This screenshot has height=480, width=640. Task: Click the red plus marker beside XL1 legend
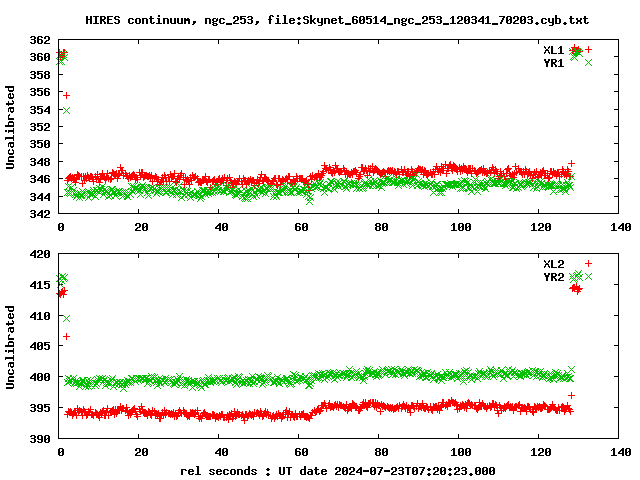pos(588,49)
